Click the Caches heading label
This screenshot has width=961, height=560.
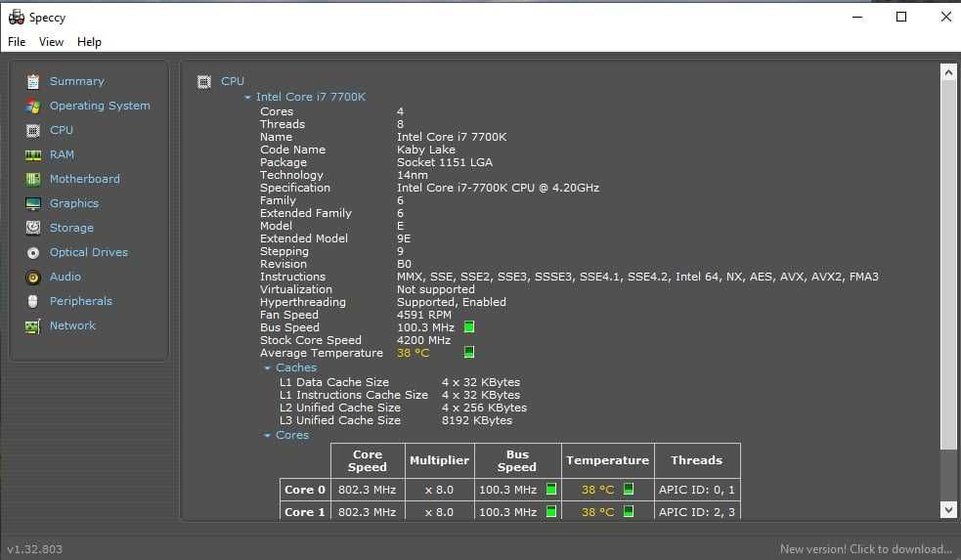tap(296, 367)
